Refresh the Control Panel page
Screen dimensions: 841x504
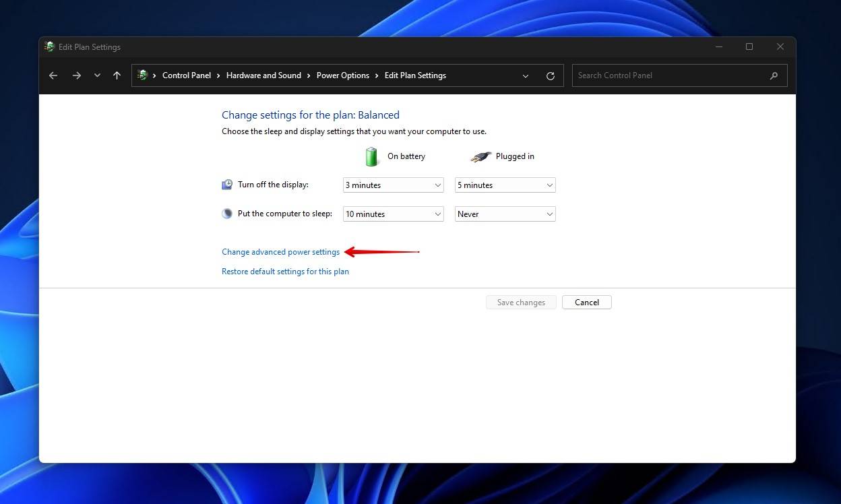tap(551, 75)
